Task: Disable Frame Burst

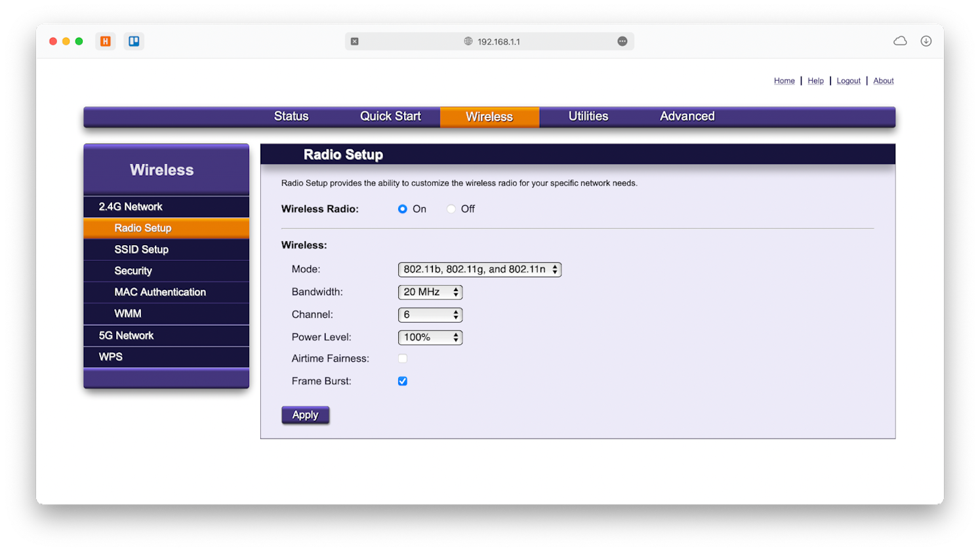Action: tap(402, 381)
